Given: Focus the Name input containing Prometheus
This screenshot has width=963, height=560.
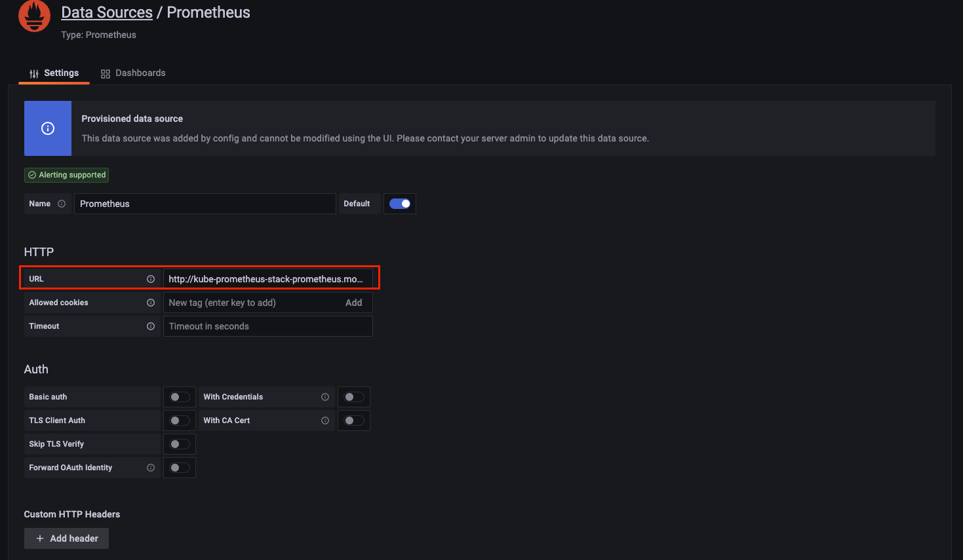Looking at the screenshot, I should [205, 204].
